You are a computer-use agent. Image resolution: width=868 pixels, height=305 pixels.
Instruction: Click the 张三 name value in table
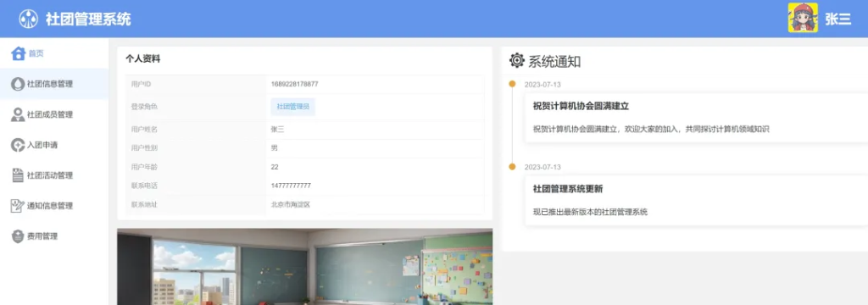click(277, 130)
